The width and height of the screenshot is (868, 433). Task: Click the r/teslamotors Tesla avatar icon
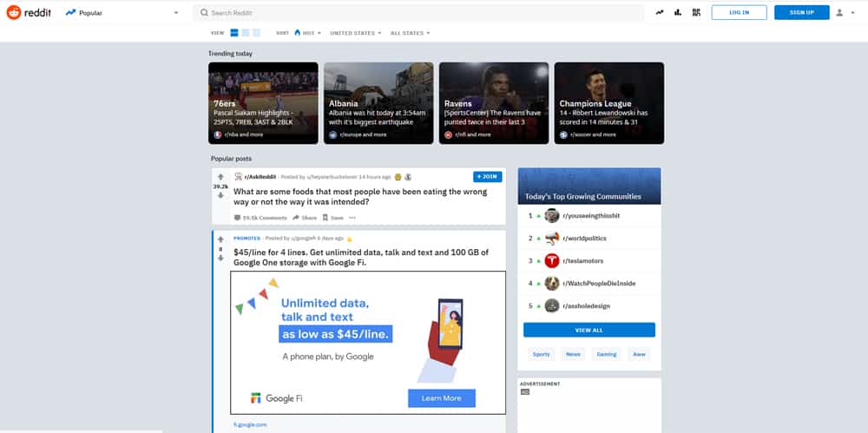click(x=552, y=261)
